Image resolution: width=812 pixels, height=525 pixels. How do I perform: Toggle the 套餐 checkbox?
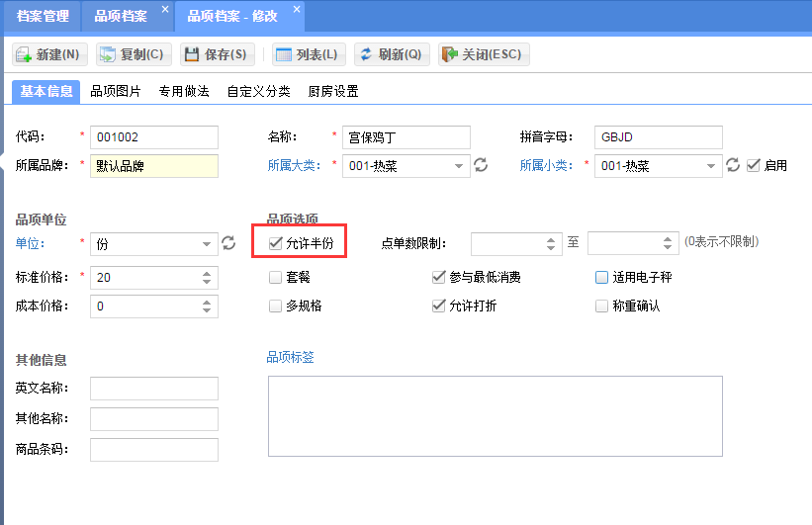[276, 278]
